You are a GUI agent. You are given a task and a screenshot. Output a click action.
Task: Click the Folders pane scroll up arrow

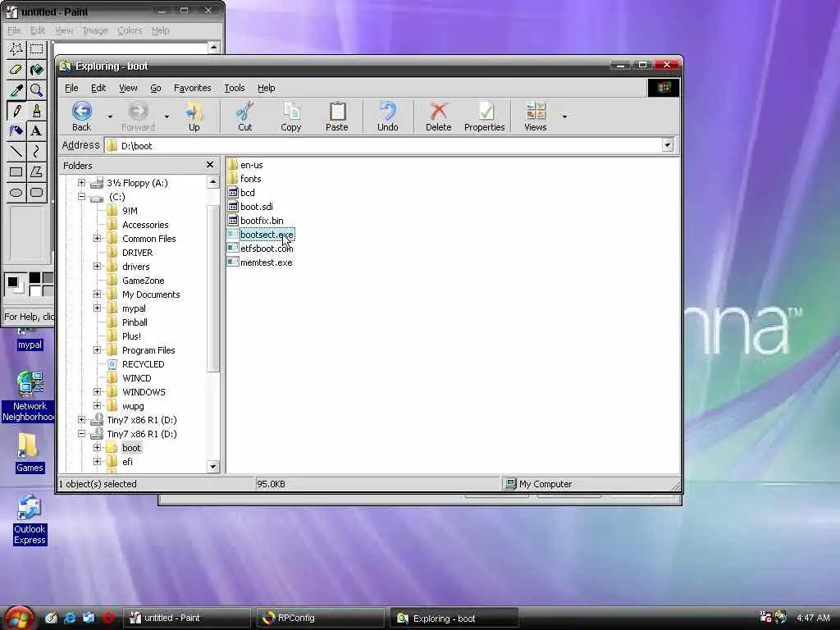click(212, 181)
